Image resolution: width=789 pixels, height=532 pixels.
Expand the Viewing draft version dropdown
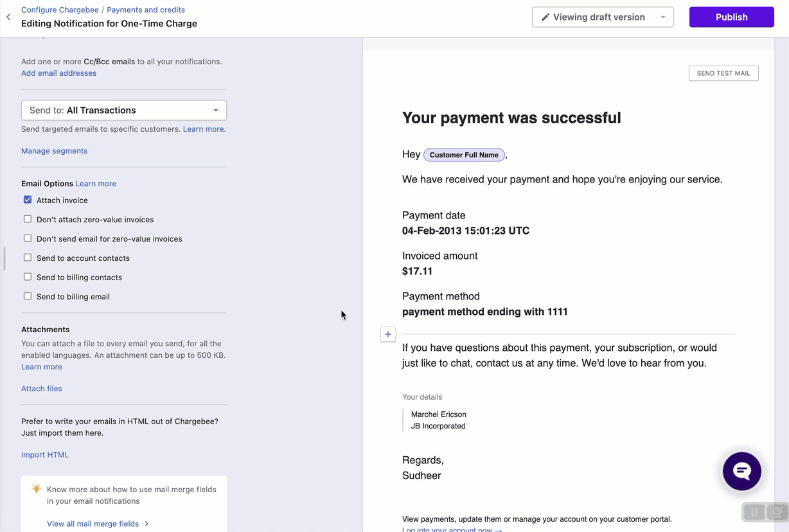tap(603, 17)
